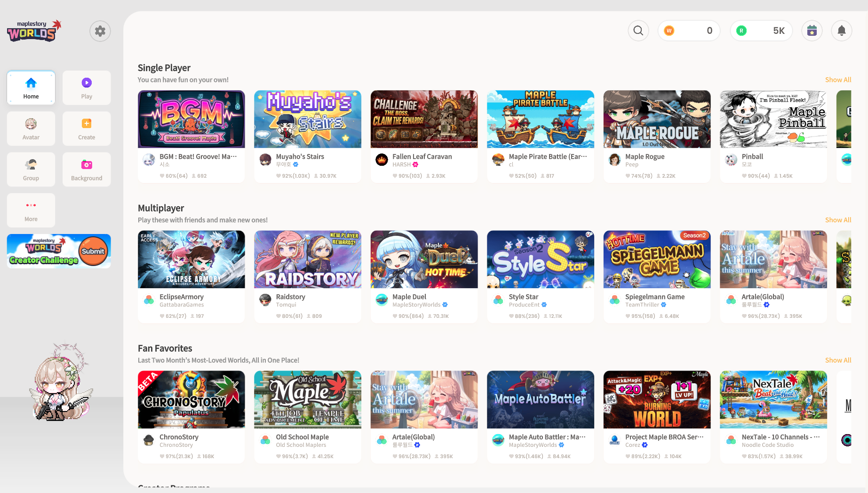Viewport: 868px width, 493px height.
Task: Open the ChronoStory thumbnail
Action: pyautogui.click(x=191, y=400)
